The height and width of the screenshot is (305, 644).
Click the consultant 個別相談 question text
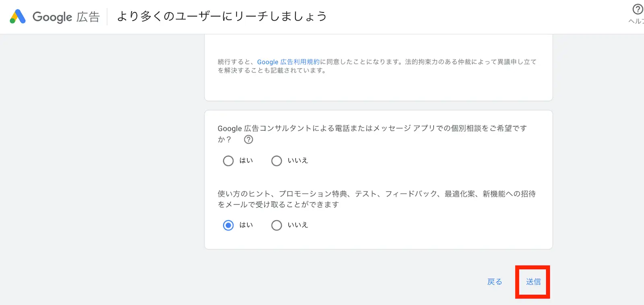372,129
